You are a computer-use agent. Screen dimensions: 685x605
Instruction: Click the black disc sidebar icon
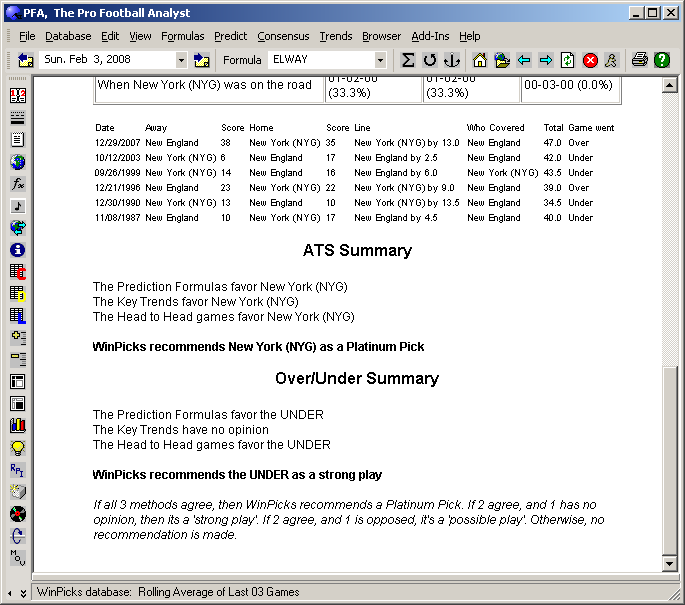coord(18,514)
